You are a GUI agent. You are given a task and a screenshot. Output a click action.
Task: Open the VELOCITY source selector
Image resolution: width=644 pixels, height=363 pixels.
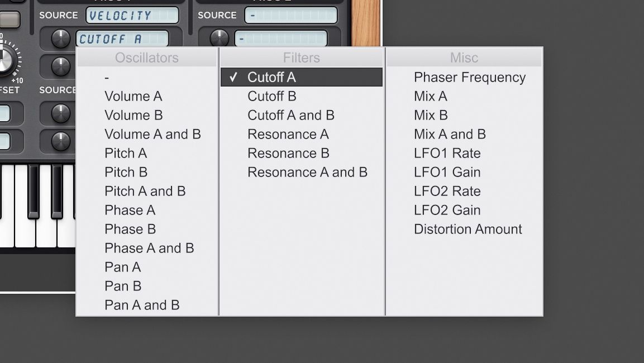point(131,15)
